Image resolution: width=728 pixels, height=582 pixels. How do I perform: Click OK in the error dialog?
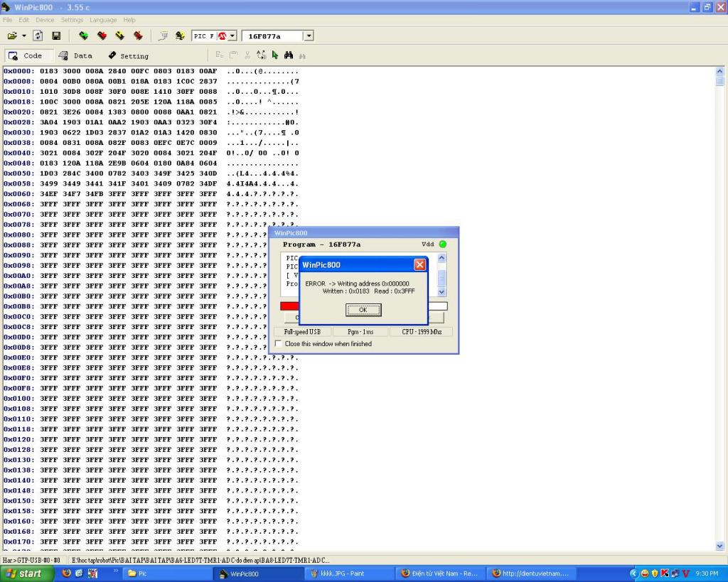[x=363, y=310]
